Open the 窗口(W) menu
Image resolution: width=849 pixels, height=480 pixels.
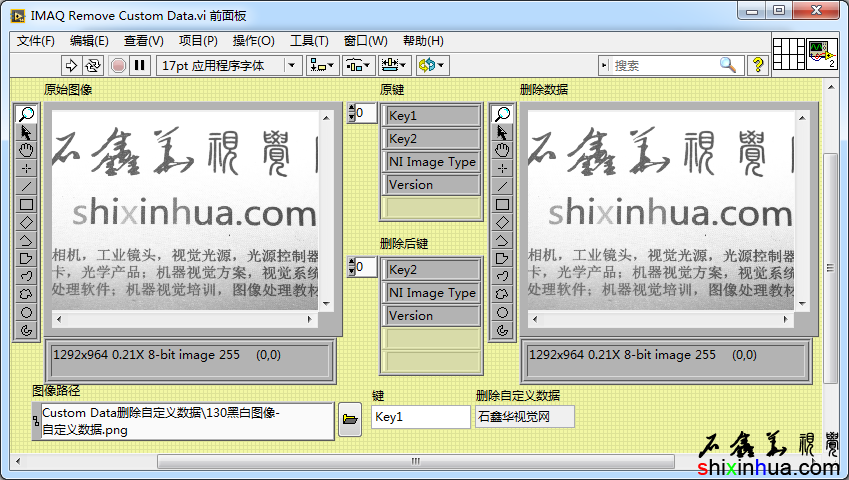pos(365,41)
